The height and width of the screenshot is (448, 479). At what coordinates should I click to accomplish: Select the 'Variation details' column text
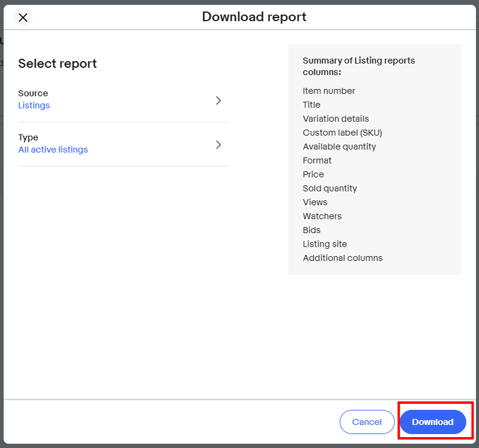335,119
